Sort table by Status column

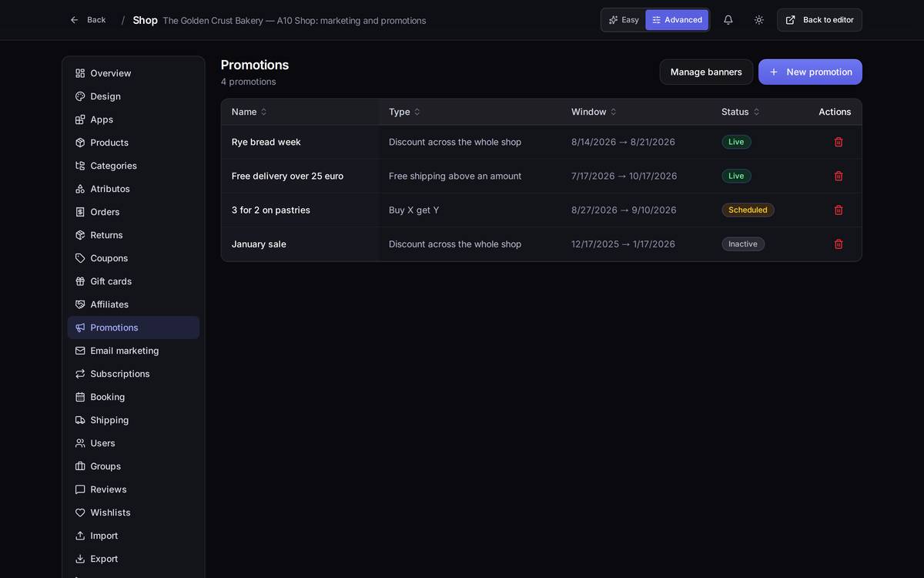point(741,112)
